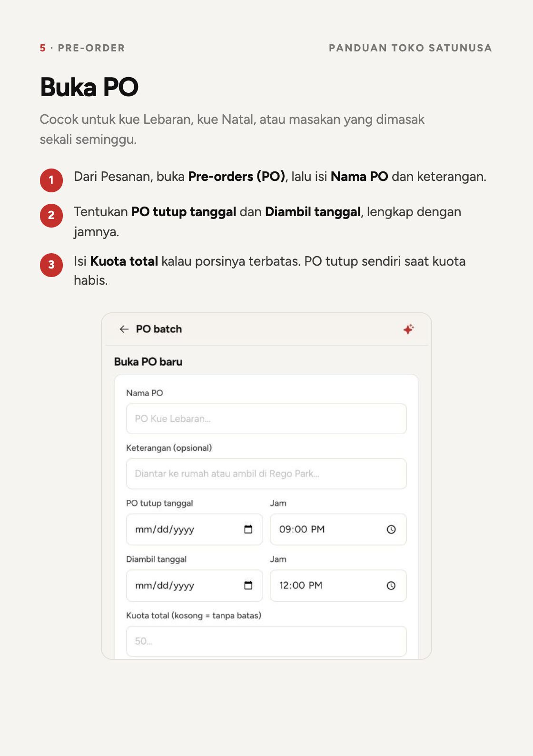Click the 'Jam' label above 12:00 PM
Screen dimensions: 533x756
click(278, 559)
